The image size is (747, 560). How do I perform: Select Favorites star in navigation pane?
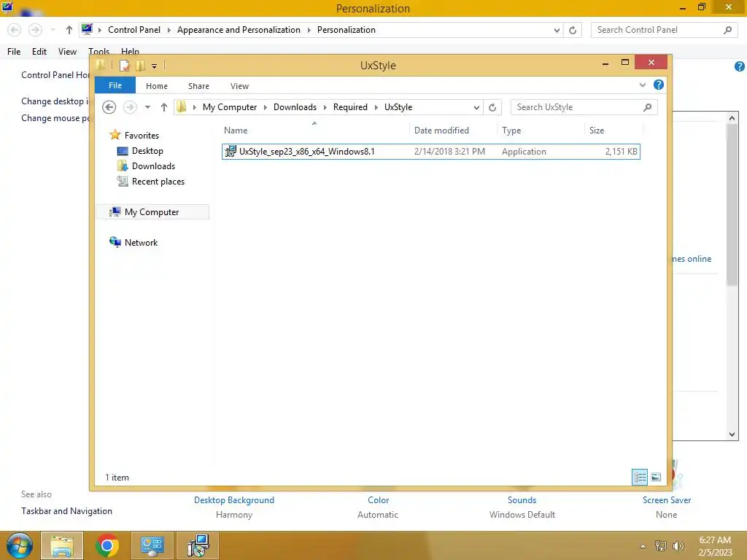click(115, 135)
